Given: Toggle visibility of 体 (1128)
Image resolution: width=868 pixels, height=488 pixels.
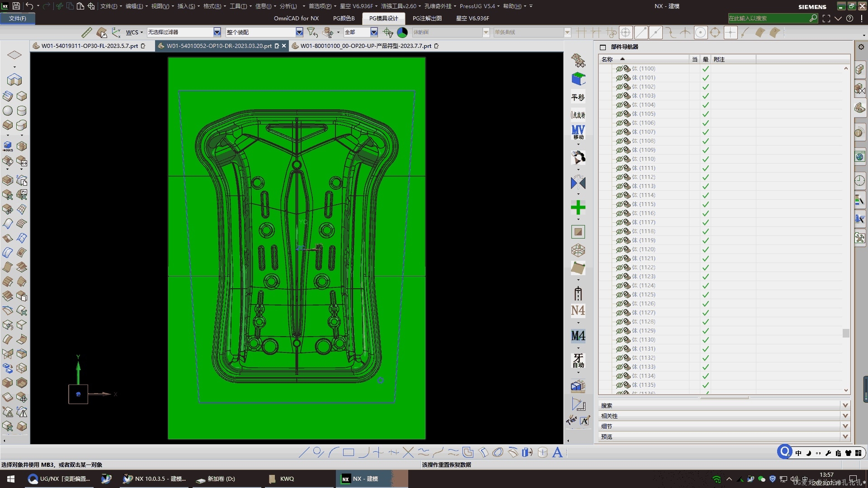Looking at the screenshot, I should tap(619, 322).
